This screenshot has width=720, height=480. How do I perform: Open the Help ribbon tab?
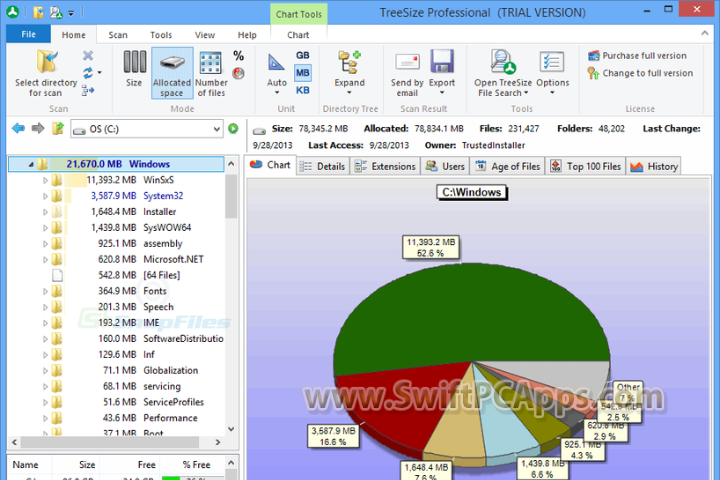click(x=247, y=35)
